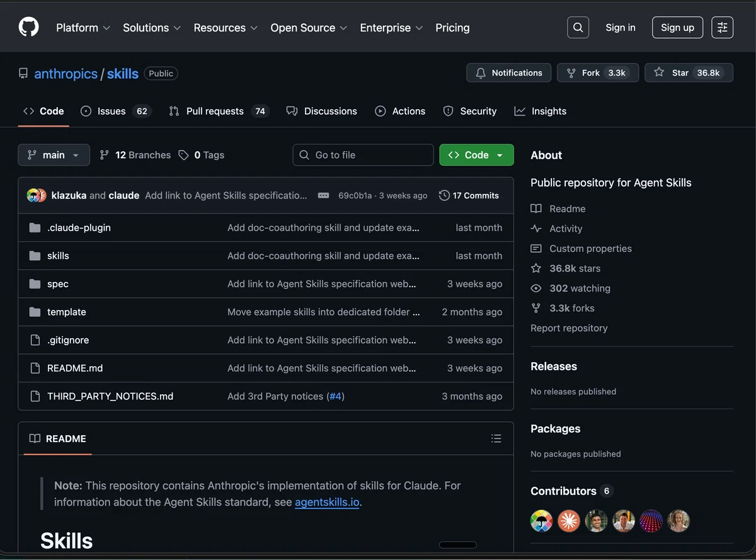
Task: Click orange Claude starburst contributor avatar
Action: point(569,521)
